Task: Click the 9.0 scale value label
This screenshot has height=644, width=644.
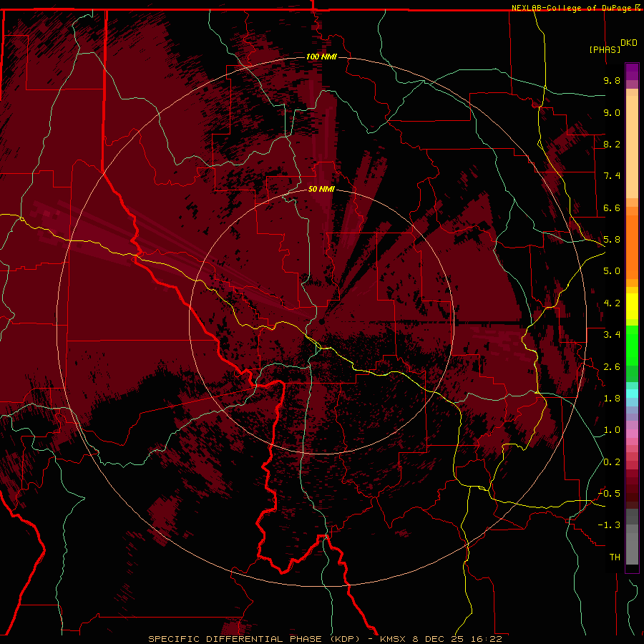Action: (612, 112)
